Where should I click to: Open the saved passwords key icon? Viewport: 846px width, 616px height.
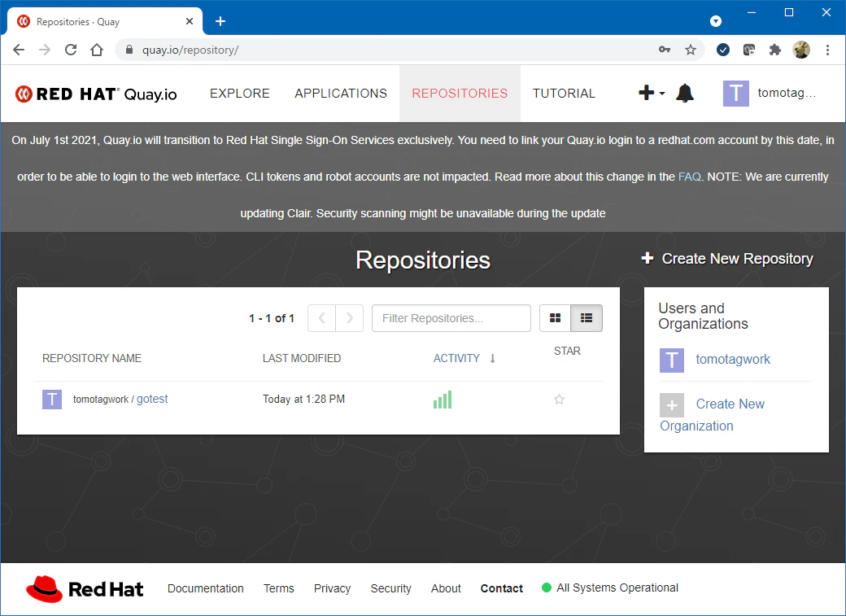pos(665,50)
